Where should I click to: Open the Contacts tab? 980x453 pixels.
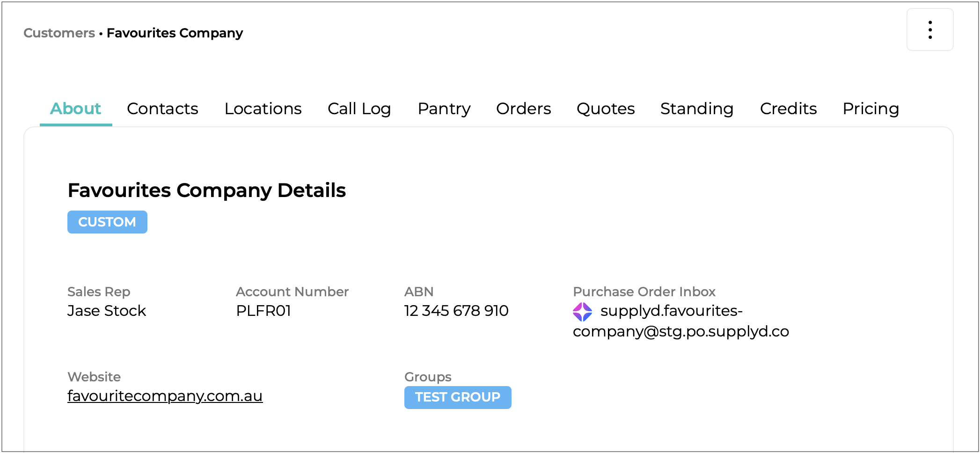162,109
